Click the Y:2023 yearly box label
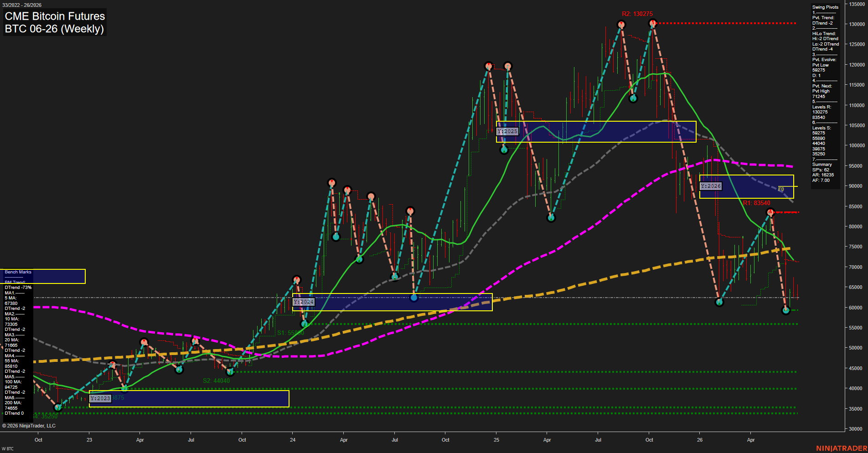Screen dimensions: 868x453 click(100, 398)
